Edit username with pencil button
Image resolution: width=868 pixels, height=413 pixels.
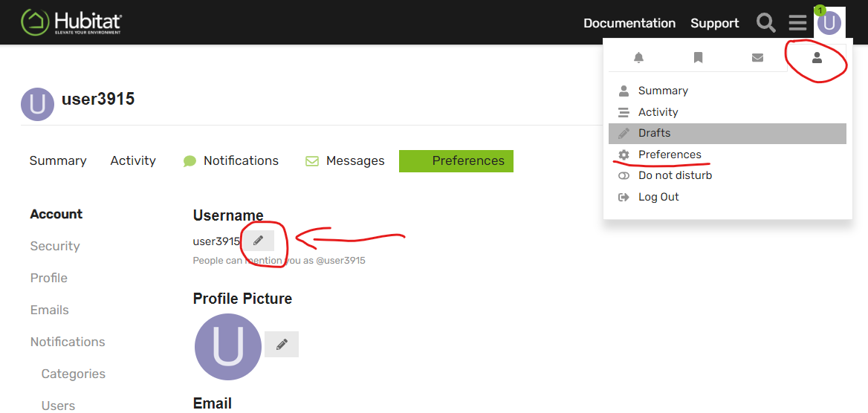258,241
